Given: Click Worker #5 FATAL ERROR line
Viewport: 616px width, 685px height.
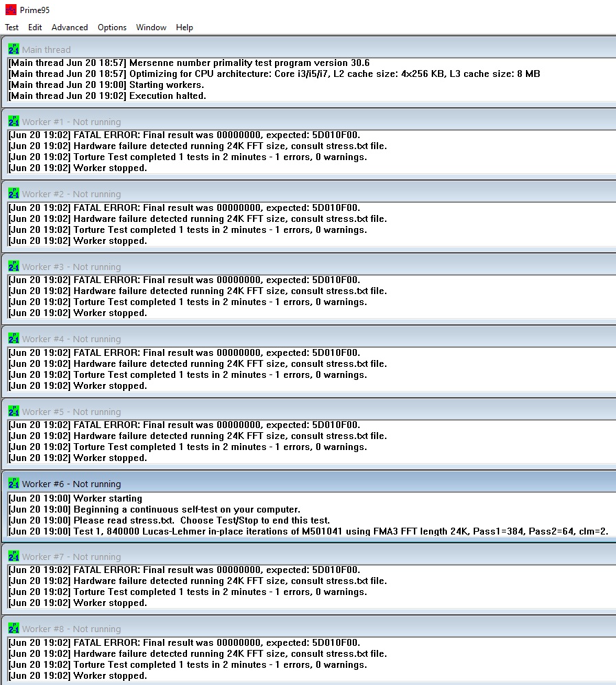Looking at the screenshot, I should click(x=184, y=425).
